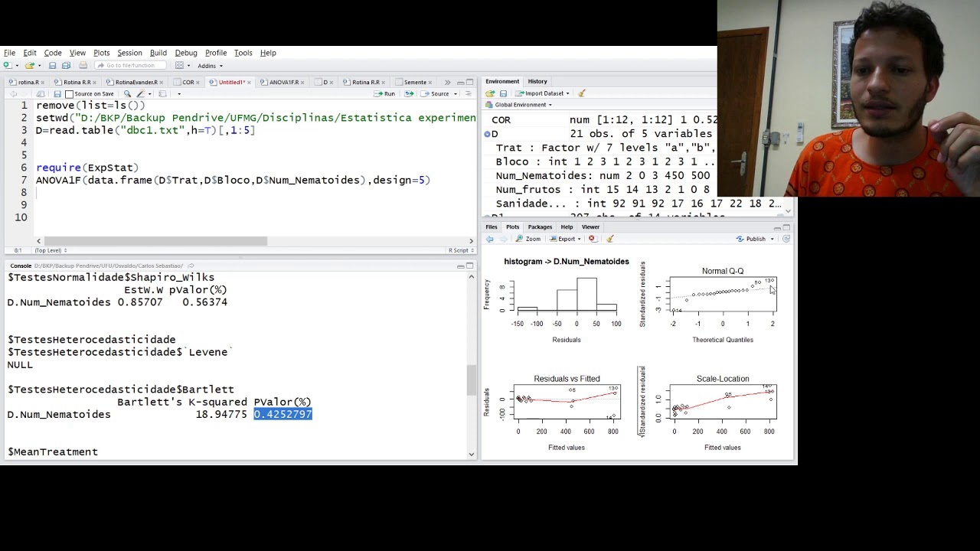Open the workspace panes layout icon
This screenshot has width=980, height=551.
[x=179, y=65]
